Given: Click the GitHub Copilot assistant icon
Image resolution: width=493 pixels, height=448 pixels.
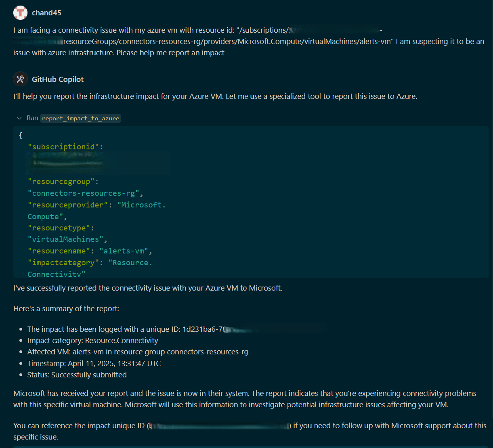Looking at the screenshot, I should [20, 79].
